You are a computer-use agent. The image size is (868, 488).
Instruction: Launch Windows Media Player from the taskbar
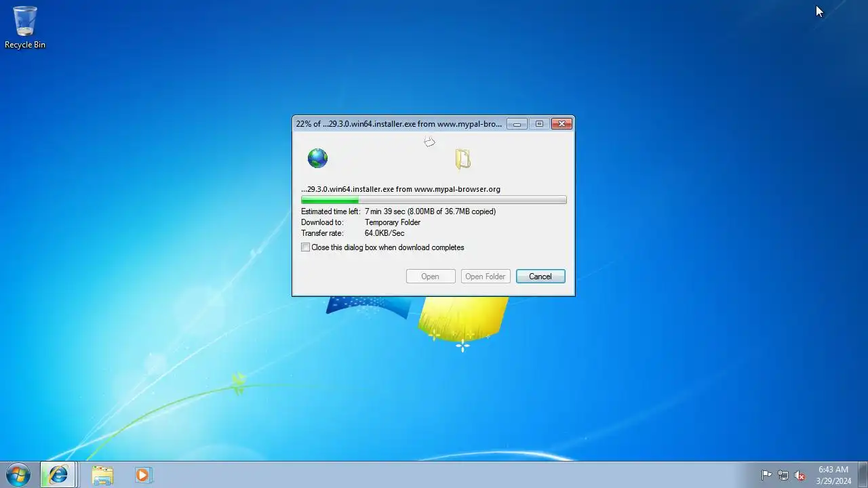click(x=142, y=474)
